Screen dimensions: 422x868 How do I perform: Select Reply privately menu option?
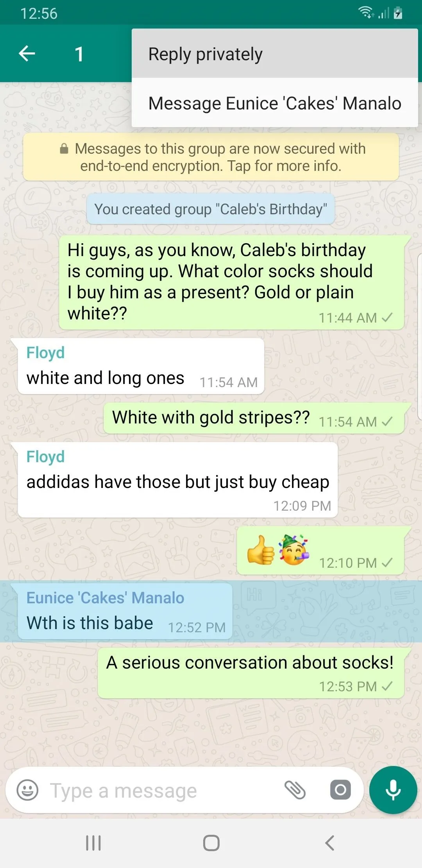(x=275, y=54)
